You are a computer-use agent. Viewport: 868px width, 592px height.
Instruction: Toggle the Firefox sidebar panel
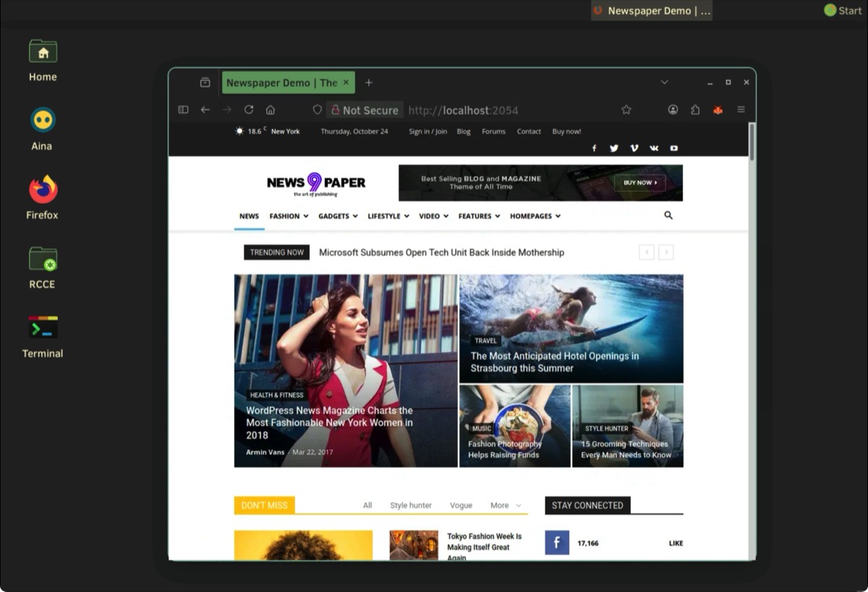click(x=183, y=110)
